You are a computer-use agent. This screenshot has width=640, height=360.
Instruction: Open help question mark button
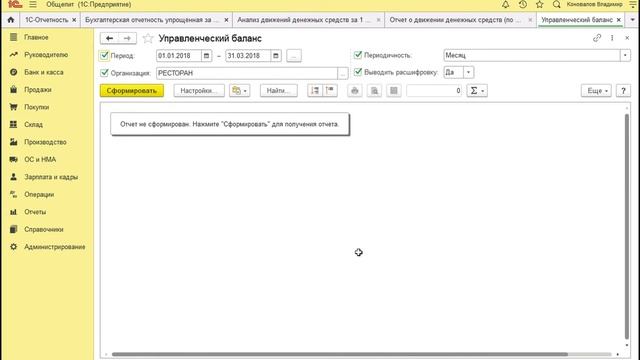(623, 91)
